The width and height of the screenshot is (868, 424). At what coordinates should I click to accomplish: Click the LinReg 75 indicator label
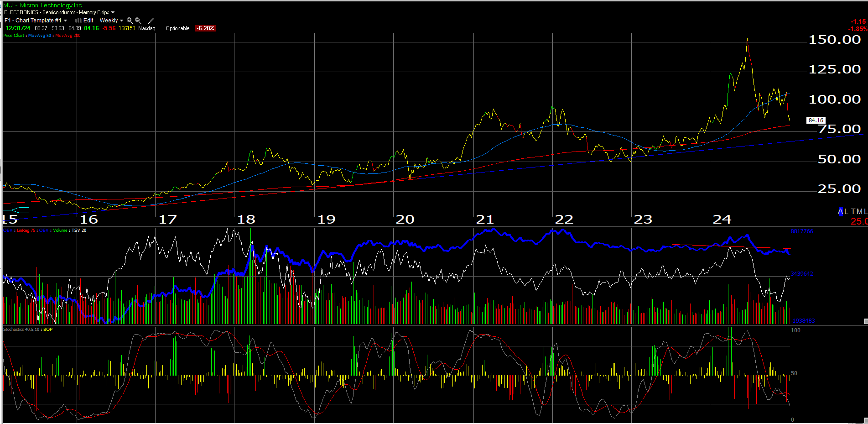pos(26,230)
